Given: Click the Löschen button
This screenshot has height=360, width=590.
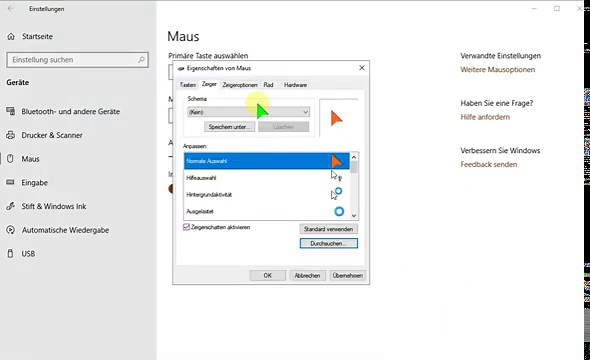Looking at the screenshot, I should 284,127.
